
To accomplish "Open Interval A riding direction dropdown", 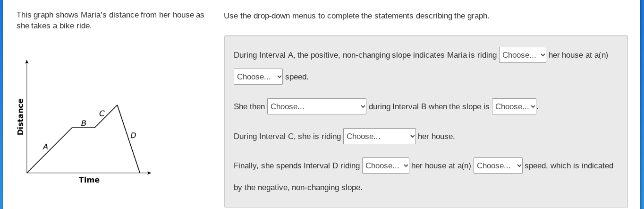I will [x=522, y=55].
